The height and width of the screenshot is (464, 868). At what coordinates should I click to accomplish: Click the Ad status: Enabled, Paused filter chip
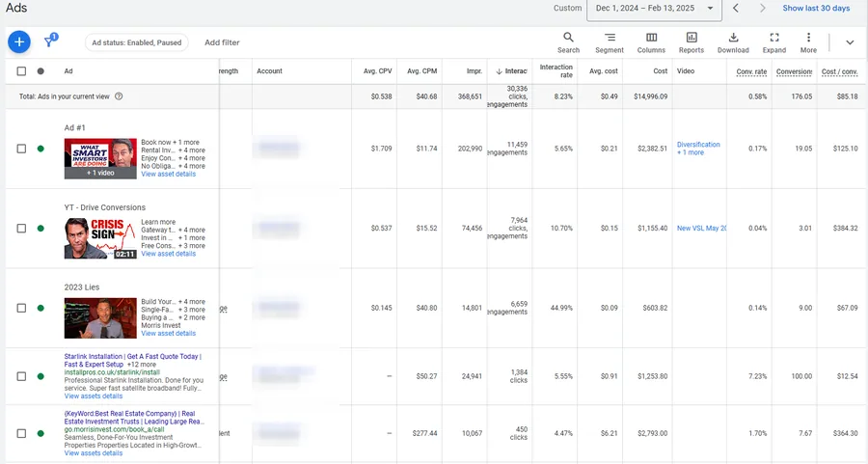click(x=137, y=42)
